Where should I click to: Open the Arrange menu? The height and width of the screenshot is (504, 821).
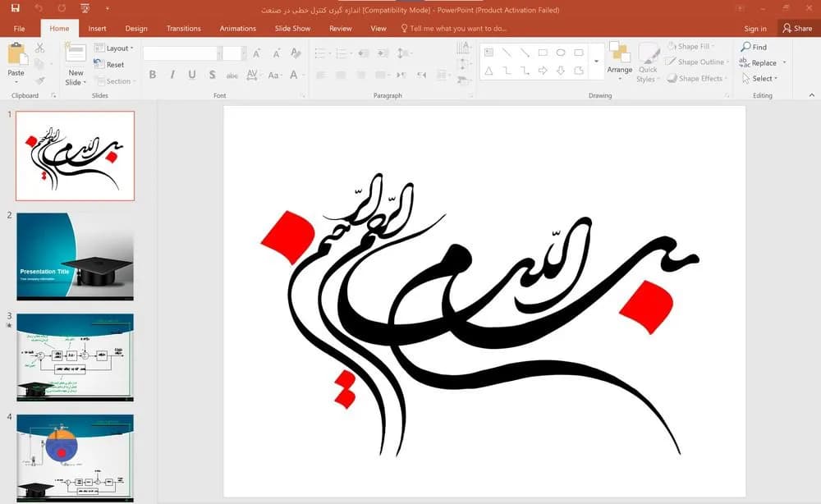click(x=620, y=62)
